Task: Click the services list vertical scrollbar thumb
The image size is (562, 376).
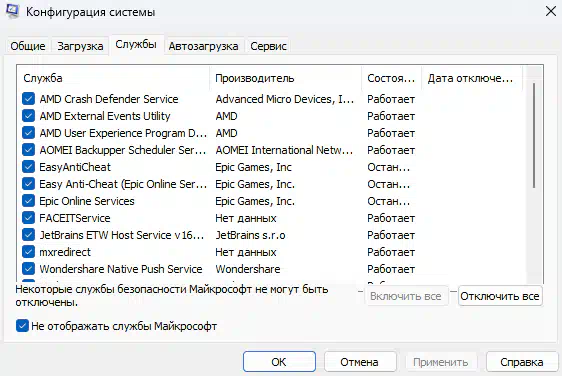Action: 534,135
